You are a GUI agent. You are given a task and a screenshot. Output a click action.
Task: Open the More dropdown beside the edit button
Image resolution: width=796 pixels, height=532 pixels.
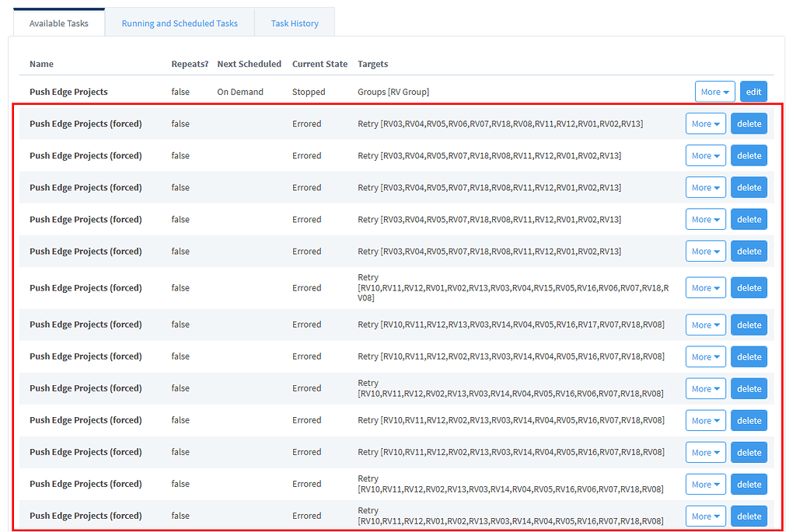tap(714, 91)
